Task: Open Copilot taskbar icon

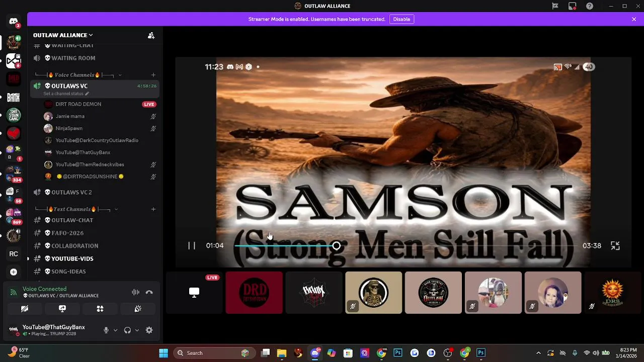Action: pyautogui.click(x=332, y=353)
